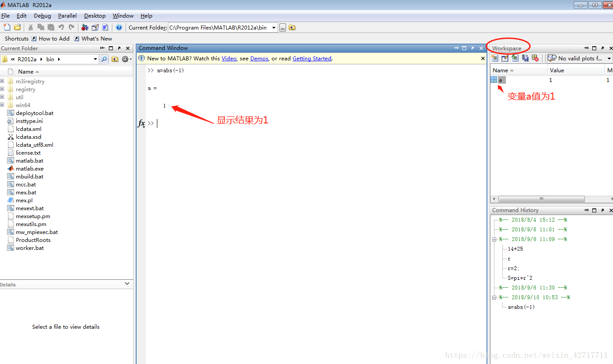Viewport: 613px width, 364px height.
Task: Click the Undo arrow icon
Action: coord(61,27)
